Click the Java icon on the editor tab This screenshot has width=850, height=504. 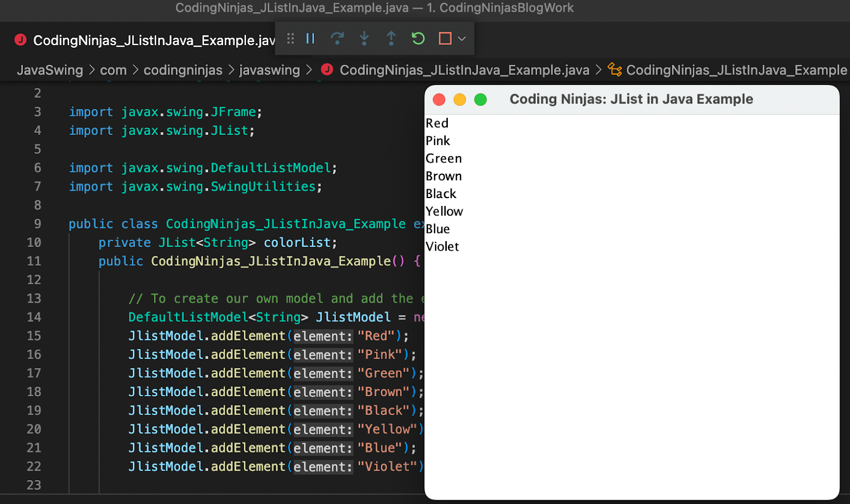tap(20, 40)
